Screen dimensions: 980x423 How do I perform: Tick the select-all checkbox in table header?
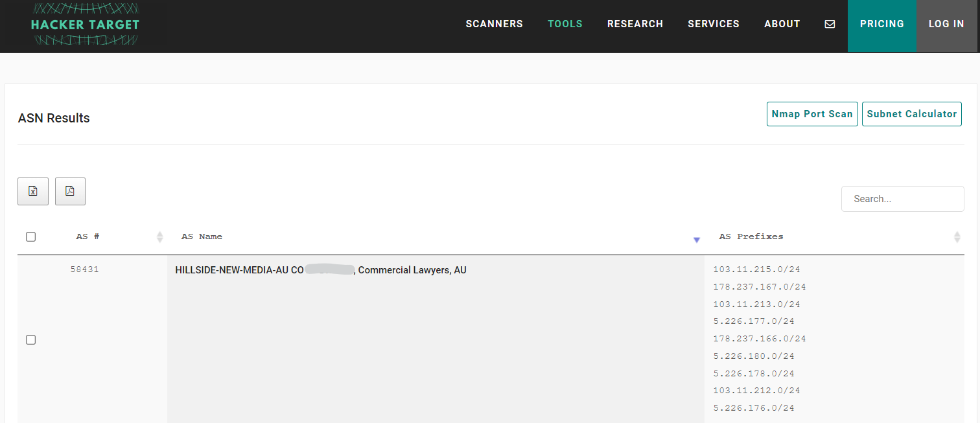[x=30, y=236]
